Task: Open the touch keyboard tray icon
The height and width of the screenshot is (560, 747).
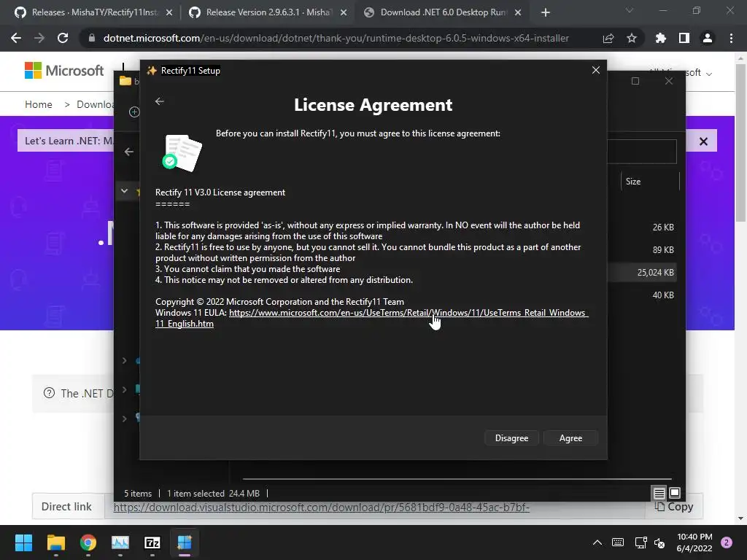Action: pos(618,542)
